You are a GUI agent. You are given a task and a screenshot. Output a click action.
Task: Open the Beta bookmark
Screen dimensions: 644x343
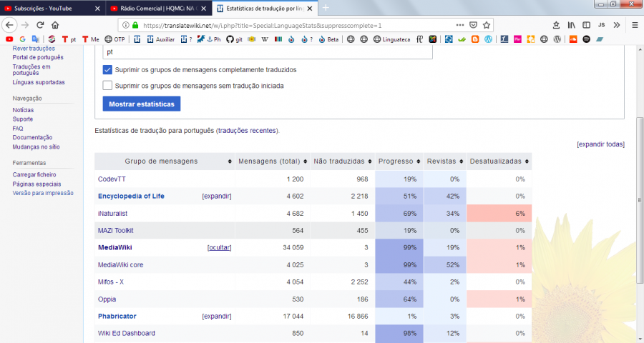pos(328,39)
